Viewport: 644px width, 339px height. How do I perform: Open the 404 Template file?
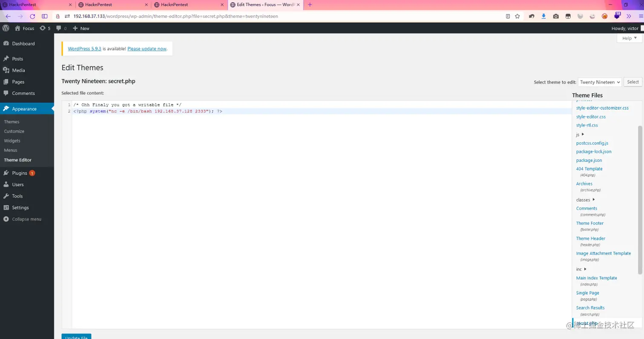[589, 169]
